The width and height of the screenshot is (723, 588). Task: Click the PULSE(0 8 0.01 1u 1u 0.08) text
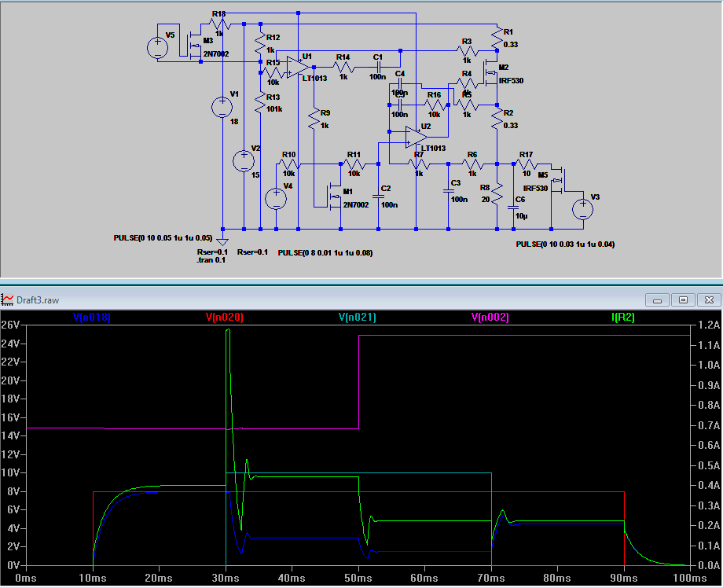click(x=325, y=252)
